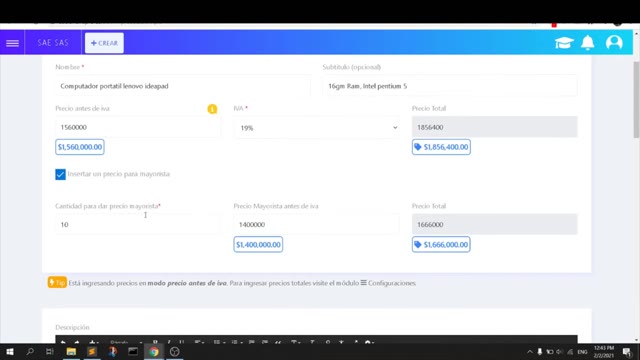Image resolution: width=640 pixels, height=360 pixels.
Task: Open the Windows Start menu
Action: point(10,351)
